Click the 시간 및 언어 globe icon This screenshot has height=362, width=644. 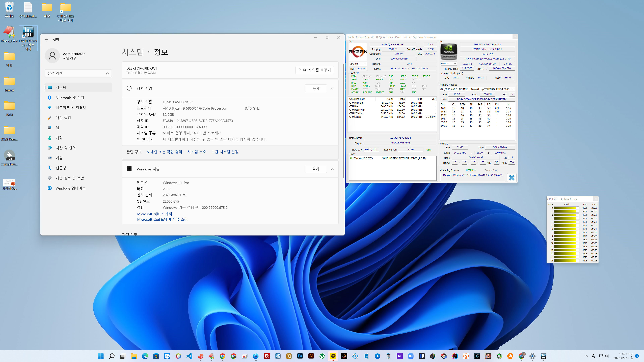(49, 148)
